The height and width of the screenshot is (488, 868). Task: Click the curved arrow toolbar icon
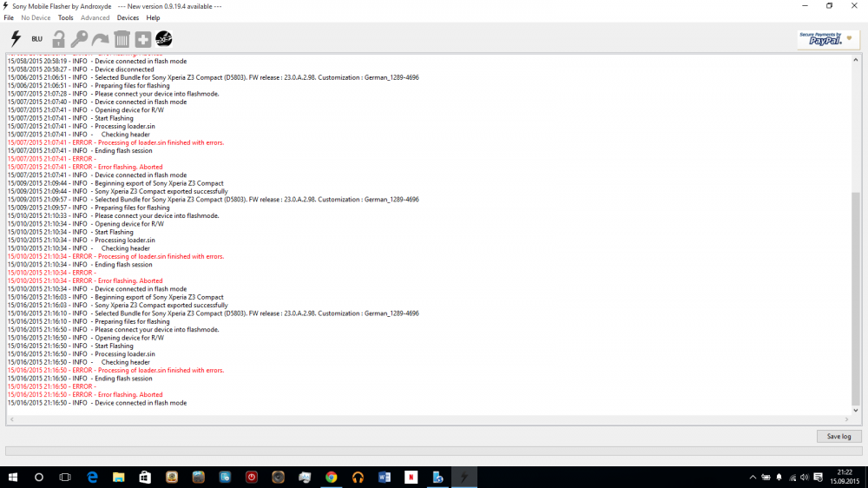(100, 39)
